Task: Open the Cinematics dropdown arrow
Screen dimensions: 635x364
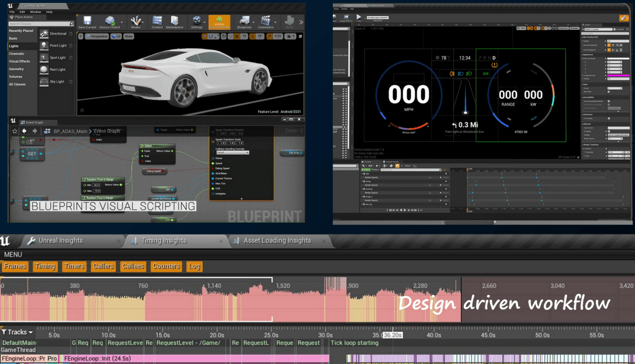Action: pyautogui.click(x=275, y=23)
